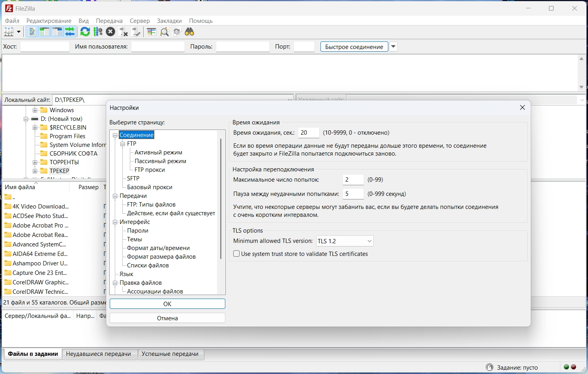Refresh file and folder lists
This screenshot has height=374, width=588.
[x=85, y=32]
